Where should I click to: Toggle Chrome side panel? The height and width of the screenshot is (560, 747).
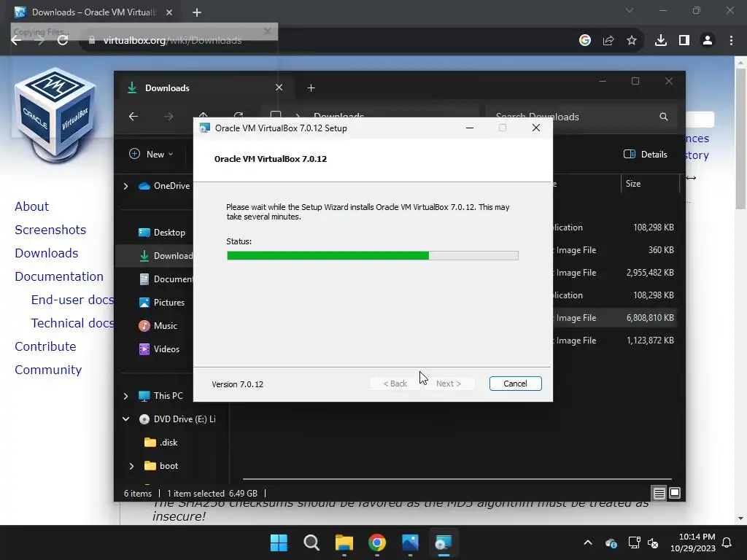pyautogui.click(x=684, y=41)
